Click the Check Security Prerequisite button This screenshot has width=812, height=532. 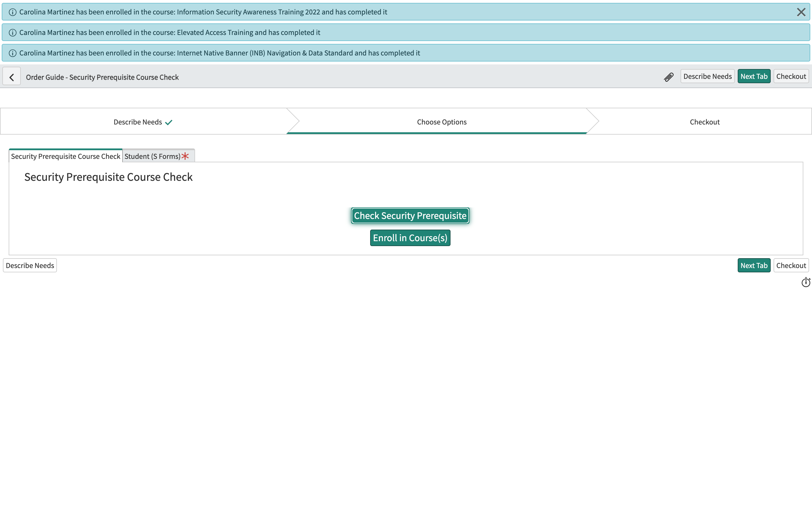click(410, 215)
